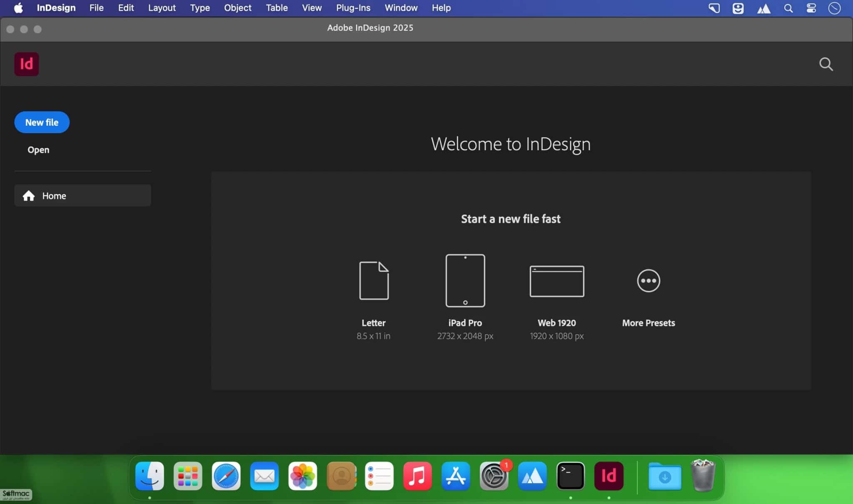The height and width of the screenshot is (504, 853).
Task: Click the InDesign Id logo in header
Action: [27, 64]
